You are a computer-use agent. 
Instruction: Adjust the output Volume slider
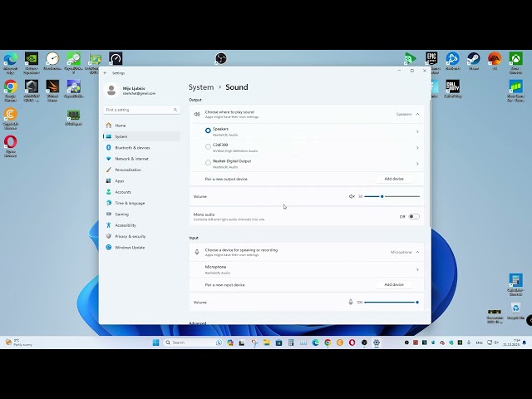[392, 196]
